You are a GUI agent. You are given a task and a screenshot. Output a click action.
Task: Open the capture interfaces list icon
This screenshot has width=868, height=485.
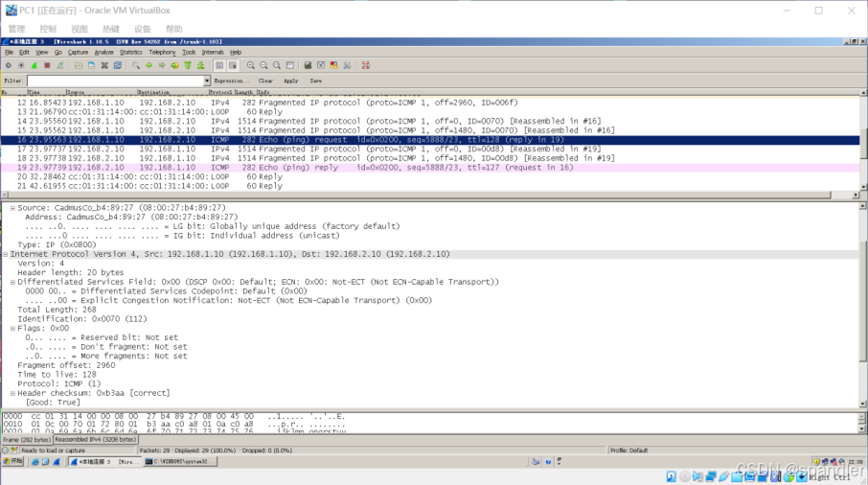(x=9, y=65)
